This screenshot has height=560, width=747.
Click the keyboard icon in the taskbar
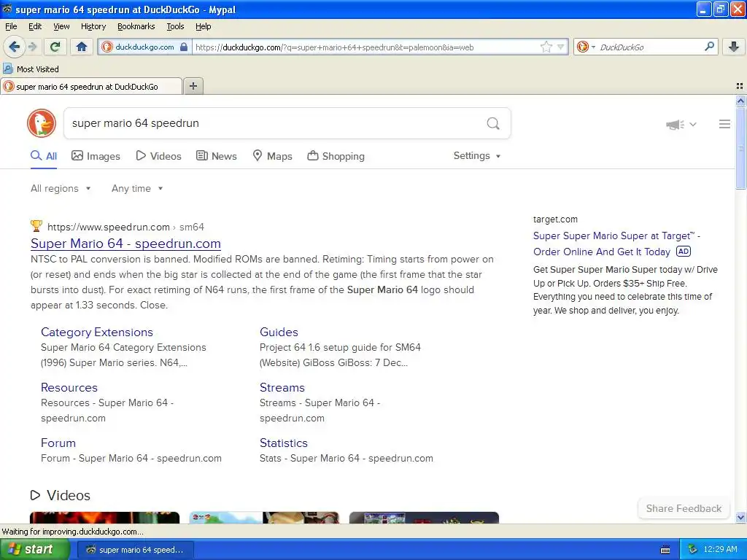[x=665, y=550]
